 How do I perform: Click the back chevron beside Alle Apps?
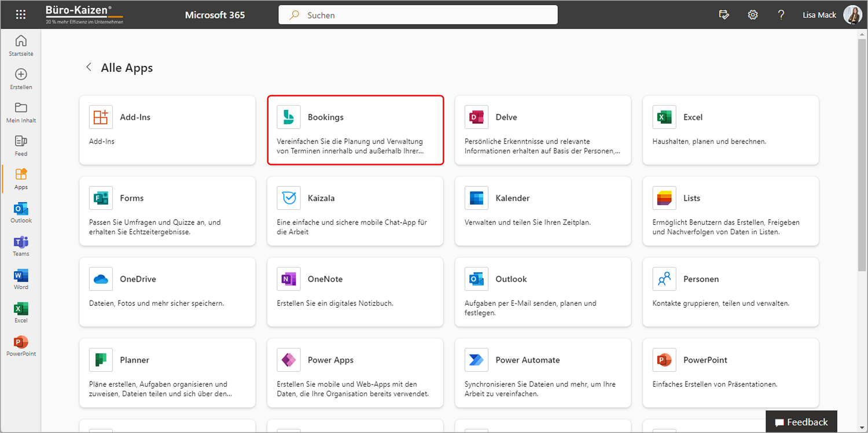point(89,67)
